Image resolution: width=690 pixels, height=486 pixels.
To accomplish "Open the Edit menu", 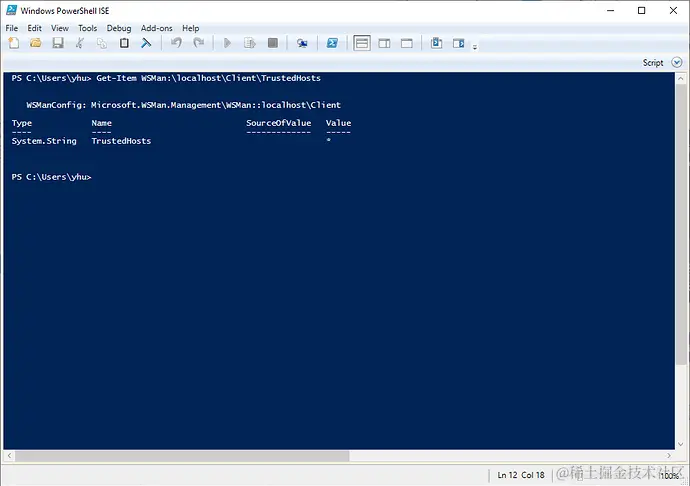I will pos(34,28).
